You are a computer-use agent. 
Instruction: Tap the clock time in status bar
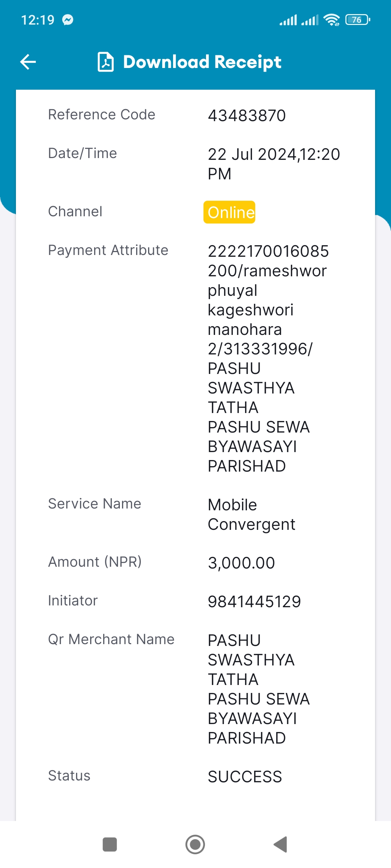(38, 20)
